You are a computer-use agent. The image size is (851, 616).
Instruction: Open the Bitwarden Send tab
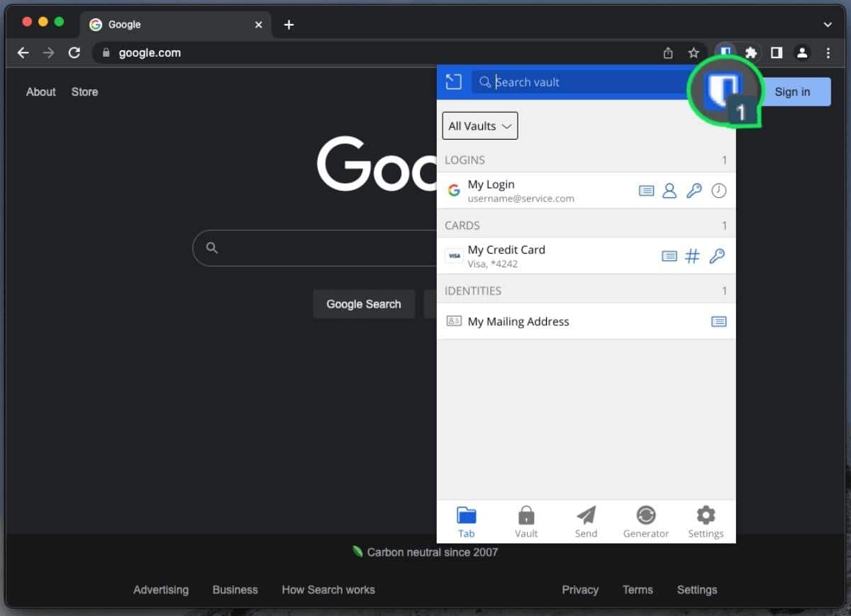585,521
